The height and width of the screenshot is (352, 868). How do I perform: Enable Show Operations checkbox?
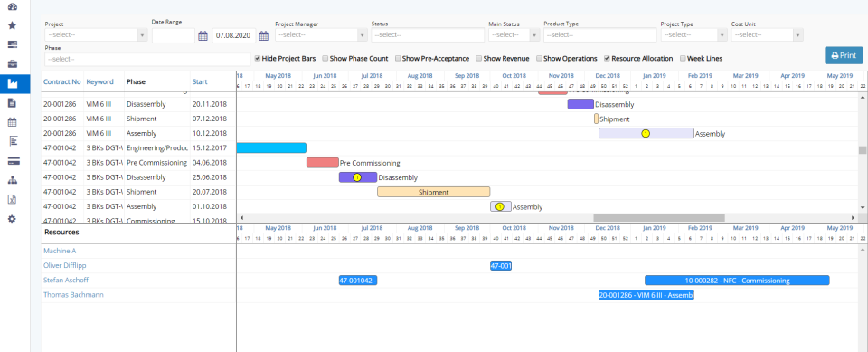coord(539,58)
